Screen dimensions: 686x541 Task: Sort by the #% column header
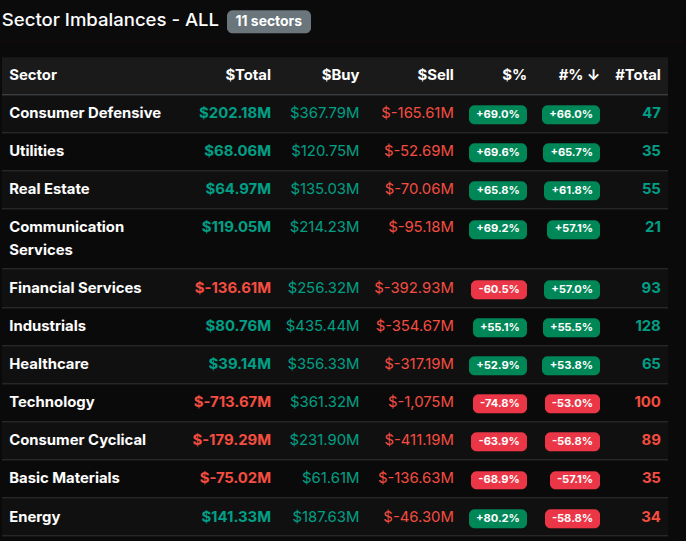(578, 75)
